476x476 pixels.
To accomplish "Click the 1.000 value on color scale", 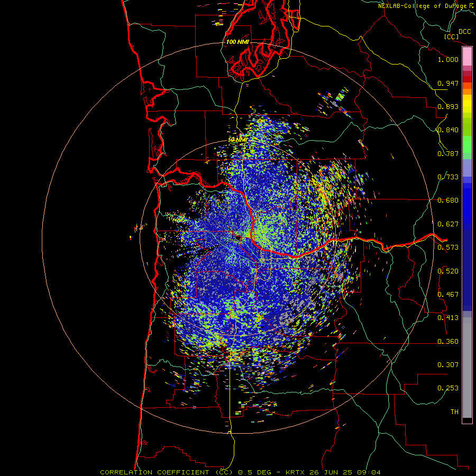I will point(448,59).
